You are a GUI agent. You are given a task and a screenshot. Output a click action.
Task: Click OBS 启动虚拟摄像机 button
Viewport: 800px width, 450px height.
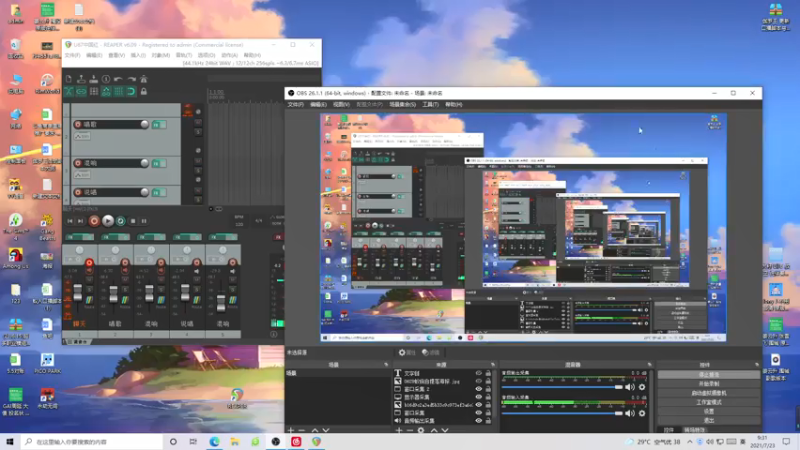click(x=708, y=393)
